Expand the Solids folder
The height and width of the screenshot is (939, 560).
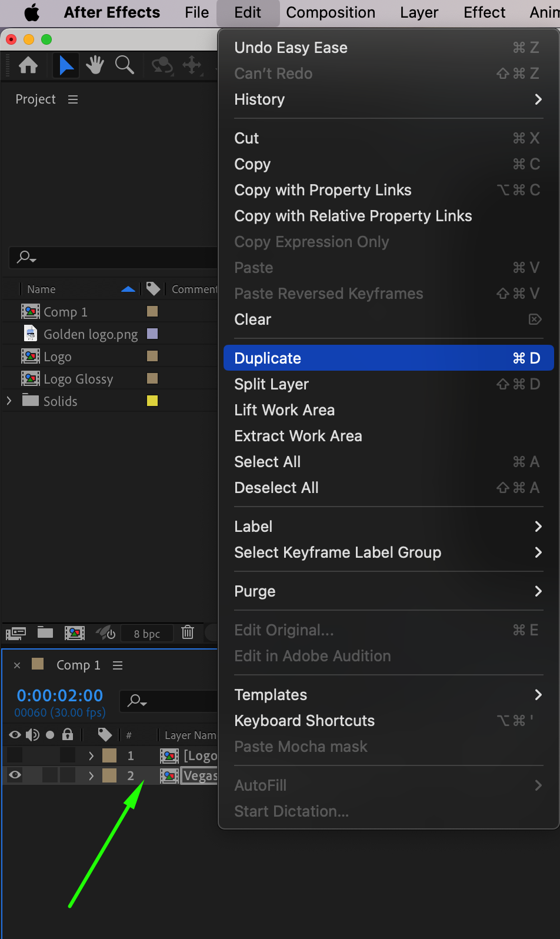coord(9,401)
